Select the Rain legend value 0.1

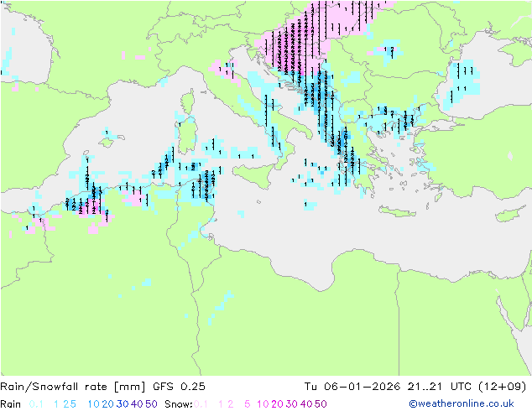click(x=36, y=404)
